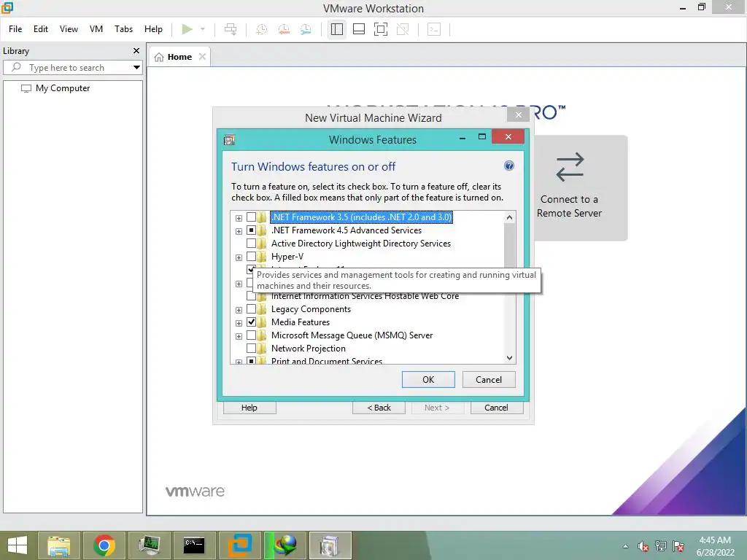This screenshot has width=747, height=560.
Task: Close the Library panel
Action: 136,50
